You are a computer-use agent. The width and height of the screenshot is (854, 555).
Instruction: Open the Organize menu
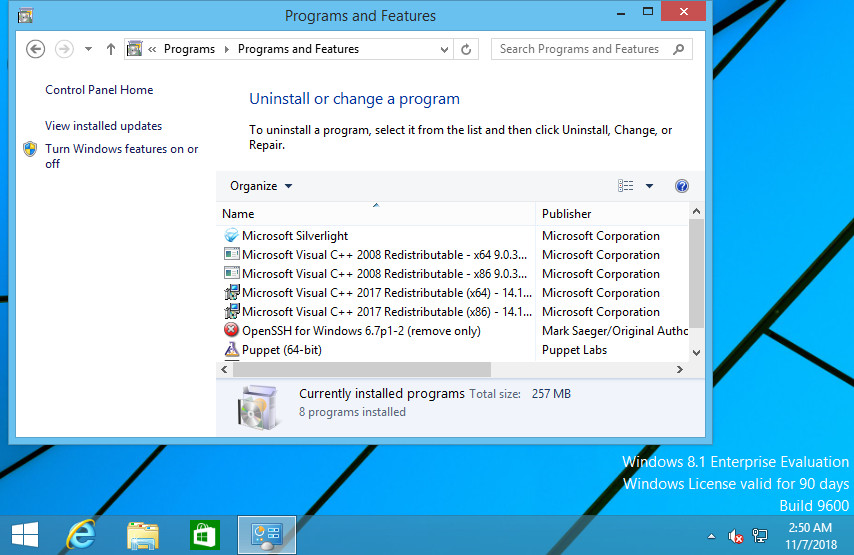[x=261, y=186]
